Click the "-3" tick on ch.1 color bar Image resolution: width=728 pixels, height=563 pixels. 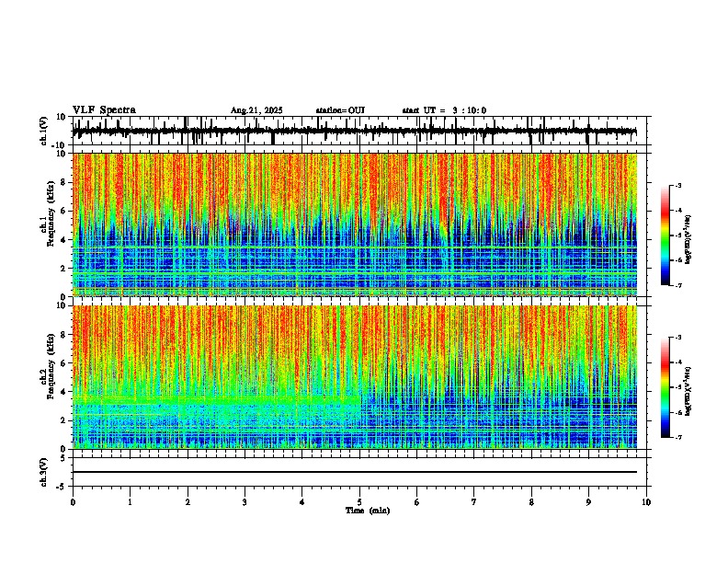[x=678, y=186]
